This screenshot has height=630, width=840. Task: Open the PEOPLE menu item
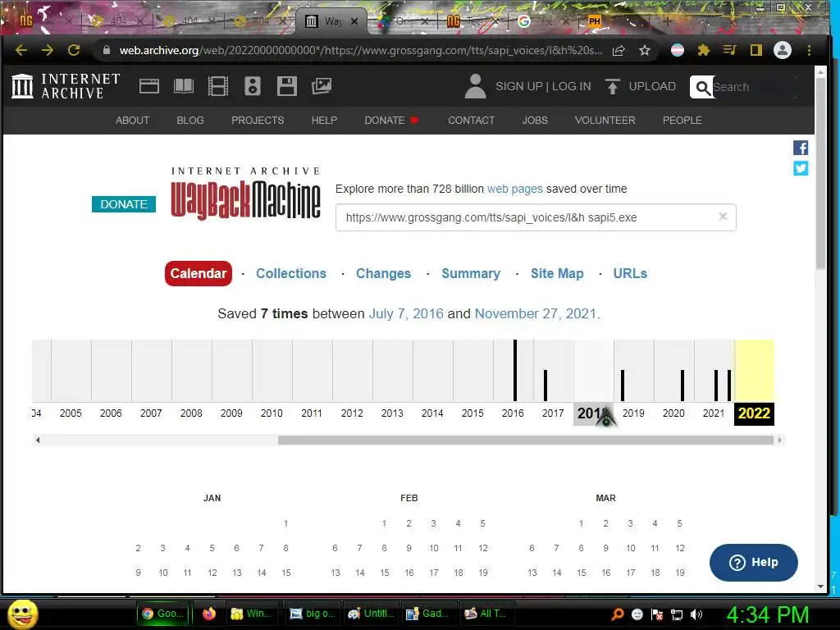(682, 120)
